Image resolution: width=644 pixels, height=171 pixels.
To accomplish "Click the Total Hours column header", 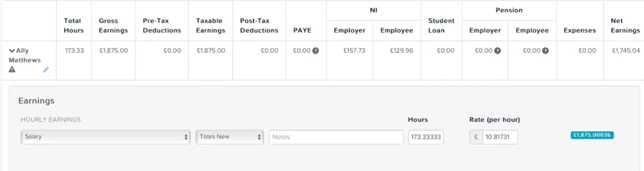I will [74, 26].
